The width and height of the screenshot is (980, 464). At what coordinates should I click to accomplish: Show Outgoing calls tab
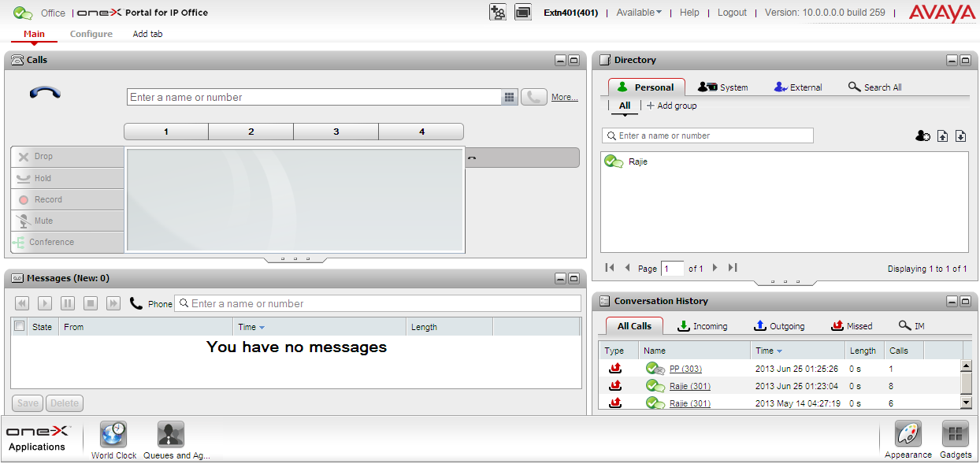[x=779, y=326]
